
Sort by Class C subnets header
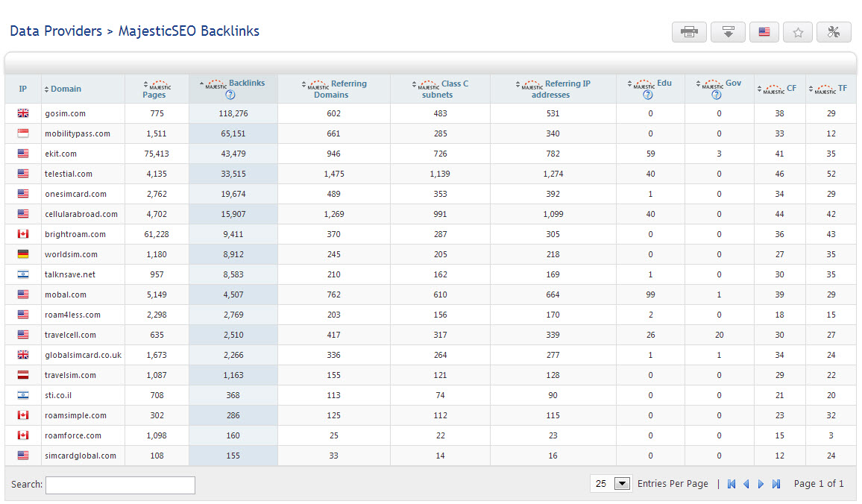[x=441, y=89]
